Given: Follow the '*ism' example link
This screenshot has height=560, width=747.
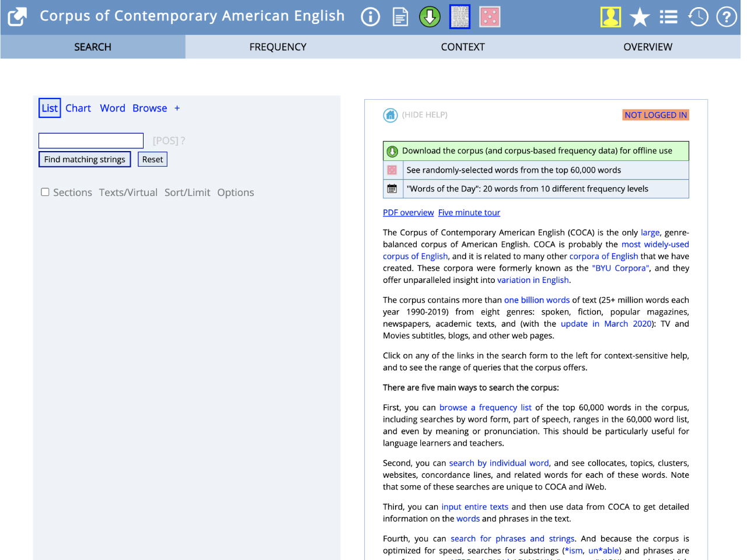Looking at the screenshot, I should coord(574,551).
